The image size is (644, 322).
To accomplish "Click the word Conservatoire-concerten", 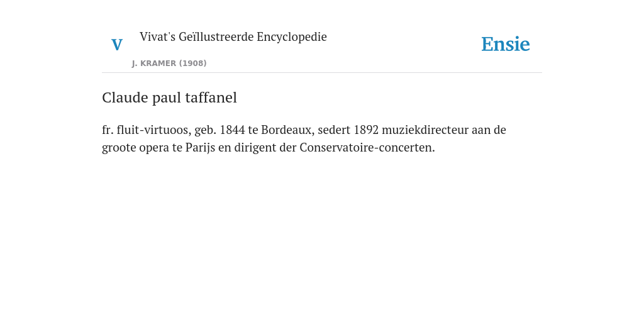I will tap(367, 147).
